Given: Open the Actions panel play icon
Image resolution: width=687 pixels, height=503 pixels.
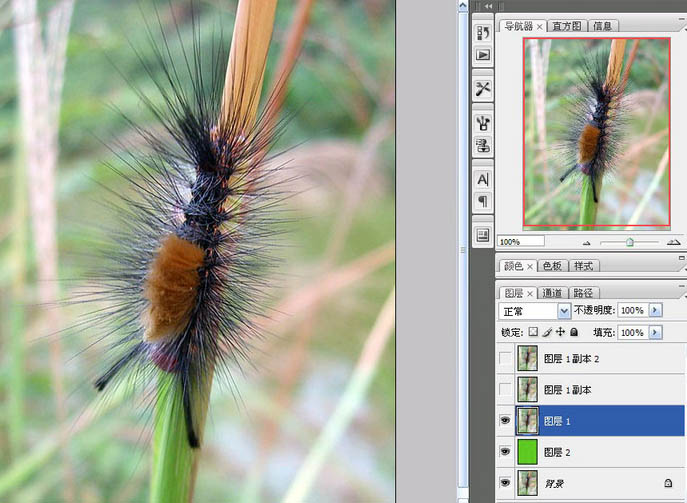Looking at the screenshot, I should (x=483, y=55).
